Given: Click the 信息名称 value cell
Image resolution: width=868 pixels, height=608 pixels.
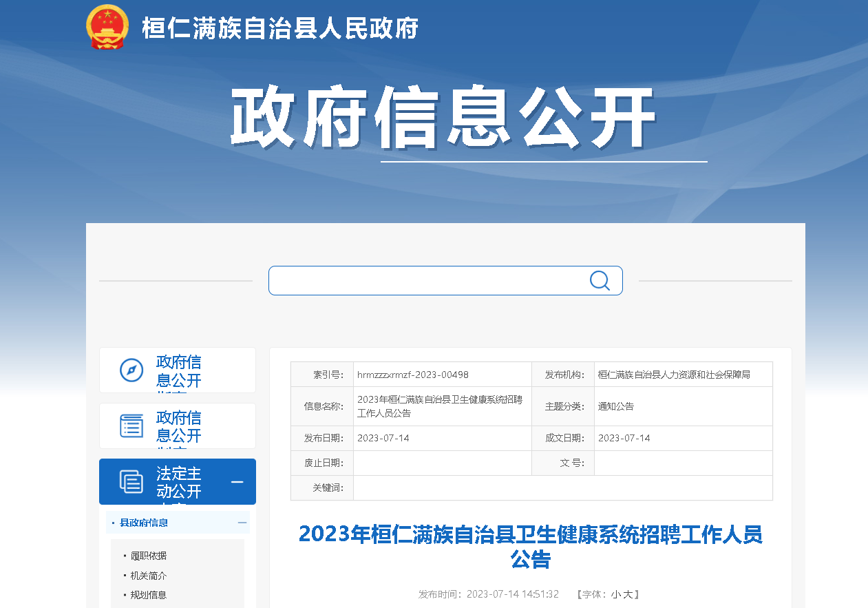Looking at the screenshot, I should pos(443,406).
